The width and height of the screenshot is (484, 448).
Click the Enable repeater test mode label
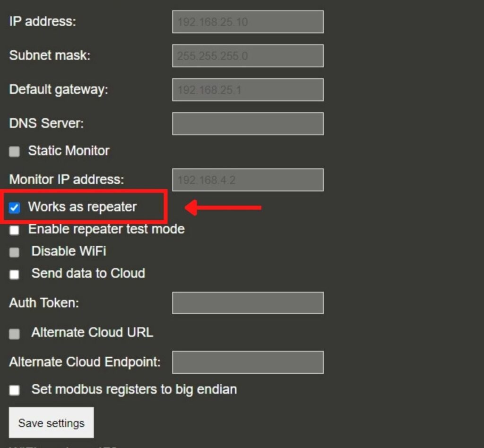pyautogui.click(x=106, y=229)
